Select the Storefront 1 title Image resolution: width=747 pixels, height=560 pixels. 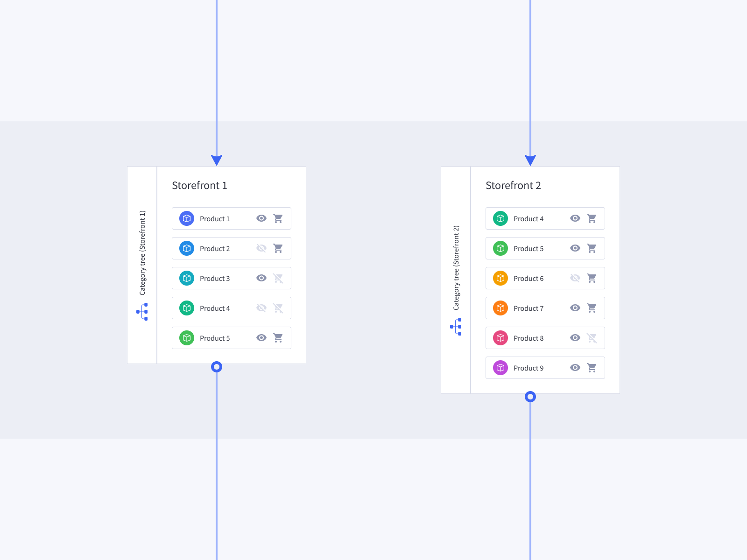coord(199,185)
